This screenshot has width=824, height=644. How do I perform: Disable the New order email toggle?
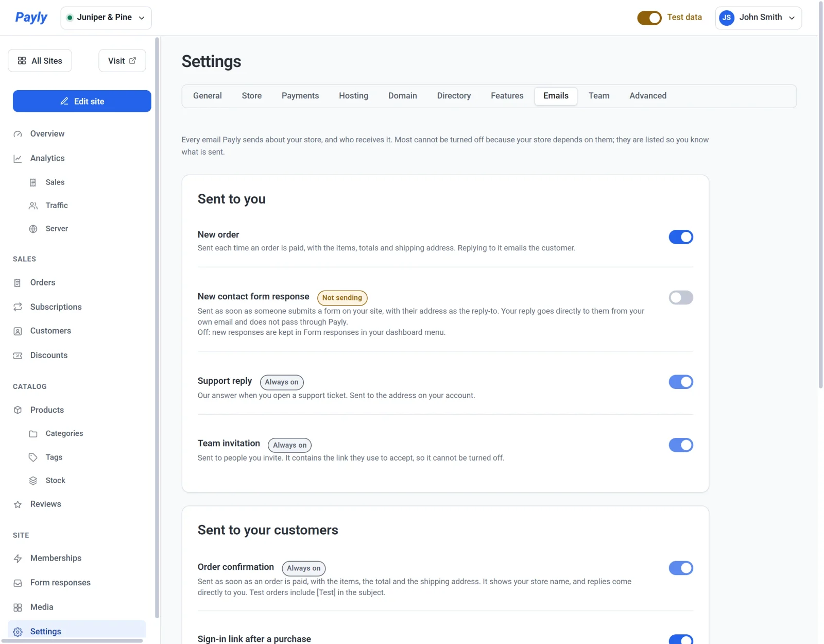[x=681, y=237]
